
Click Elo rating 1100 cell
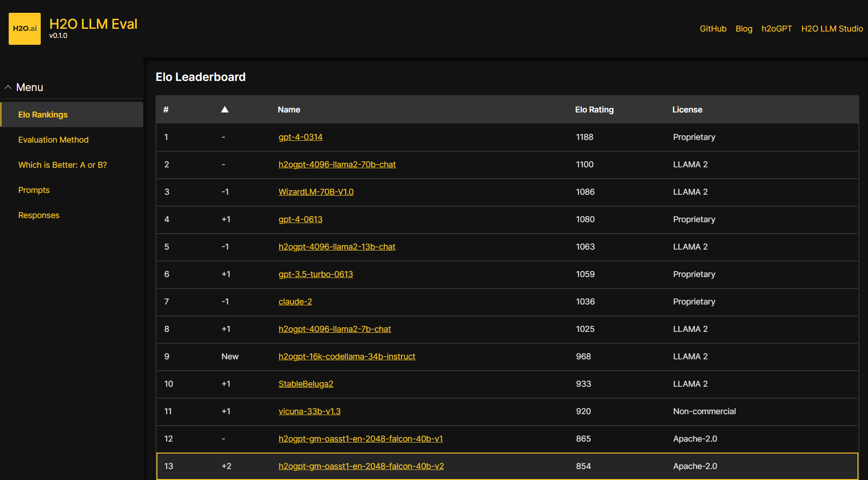pos(585,165)
